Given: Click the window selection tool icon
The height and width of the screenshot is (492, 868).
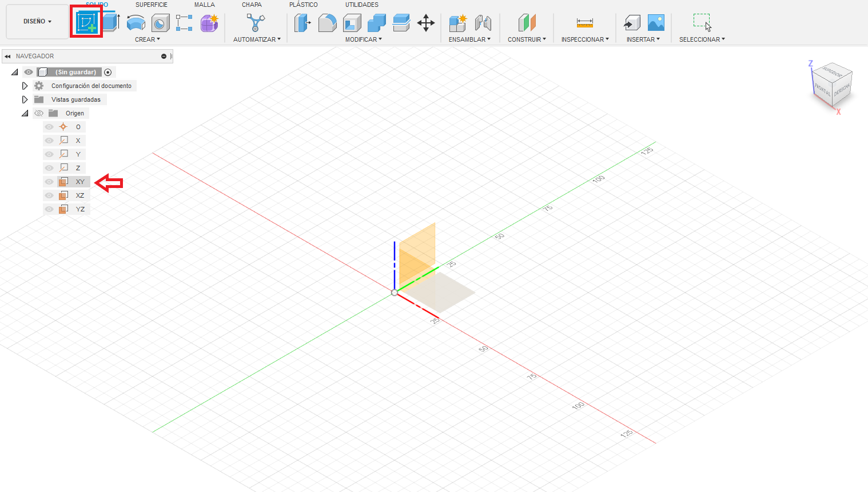Looking at the screenshot, I should point(702,22).
